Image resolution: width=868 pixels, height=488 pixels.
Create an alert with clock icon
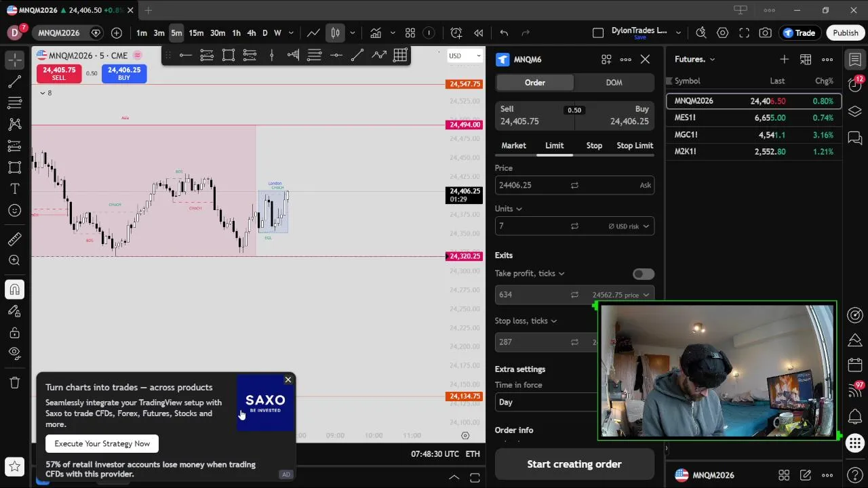point(456,33)
